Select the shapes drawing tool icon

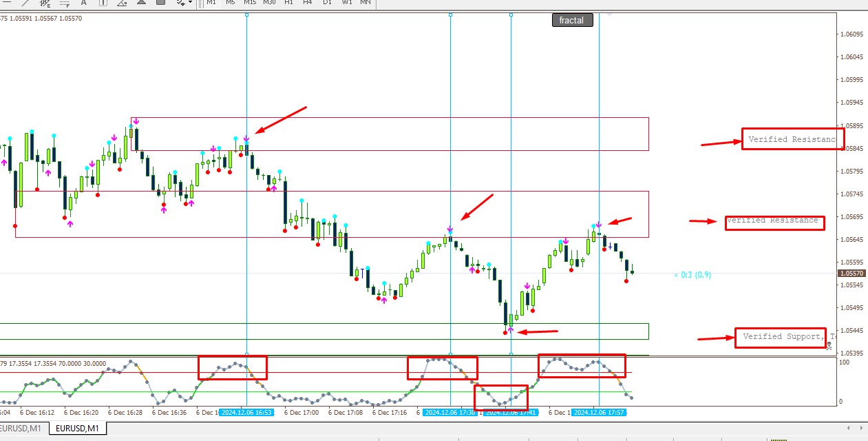tap(160, 3)
